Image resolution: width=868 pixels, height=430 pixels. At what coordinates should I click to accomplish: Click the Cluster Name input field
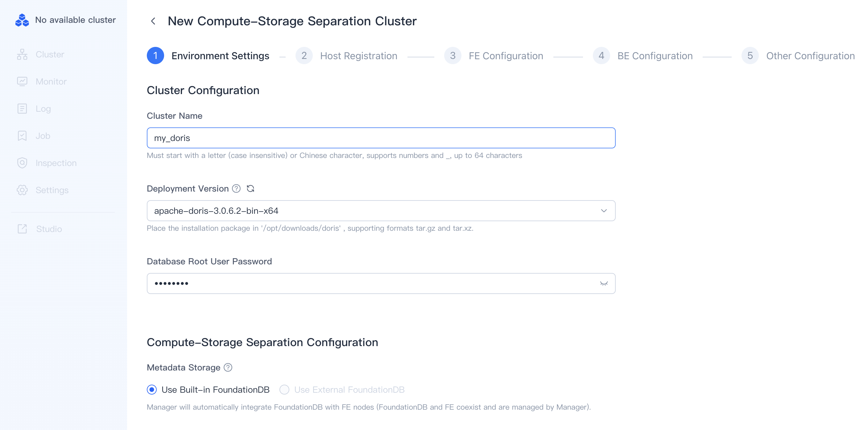381,138
